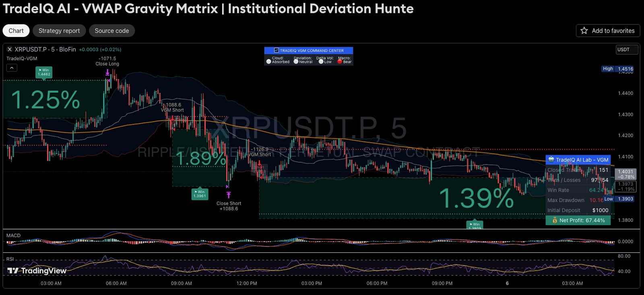
Task: Click the Command Center chart icon
Action: tap(277, 51)
